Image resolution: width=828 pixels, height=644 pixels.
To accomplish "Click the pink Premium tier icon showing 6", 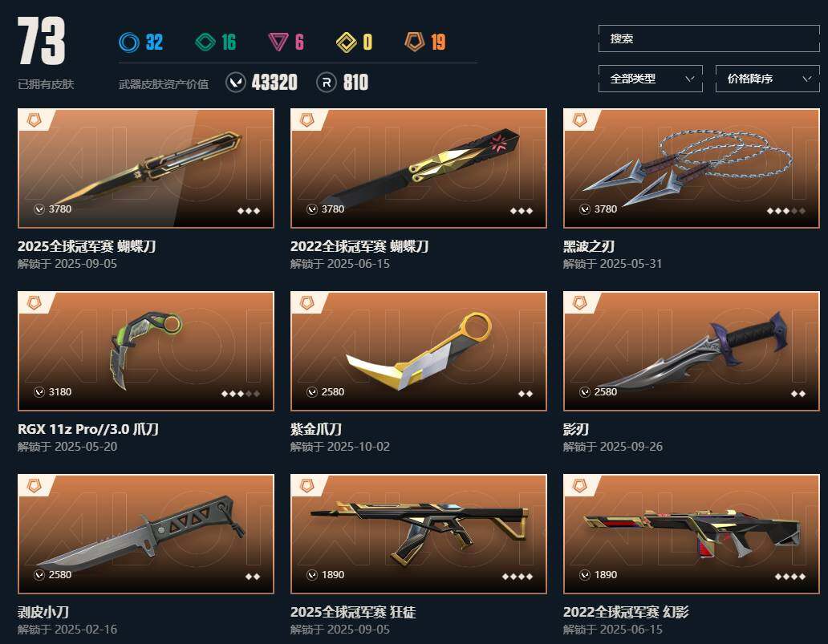I will 278,43.
